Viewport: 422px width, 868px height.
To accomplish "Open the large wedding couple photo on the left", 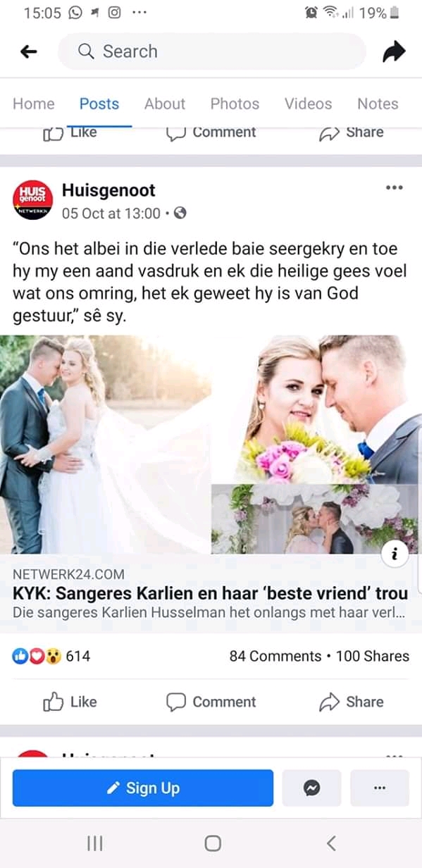I will (106, 445).
